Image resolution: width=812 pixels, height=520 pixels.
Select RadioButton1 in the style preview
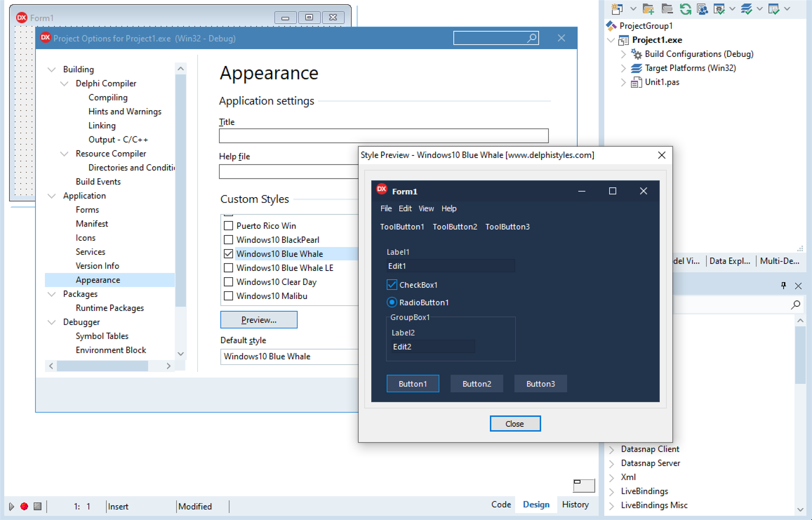tap(392, 302)
